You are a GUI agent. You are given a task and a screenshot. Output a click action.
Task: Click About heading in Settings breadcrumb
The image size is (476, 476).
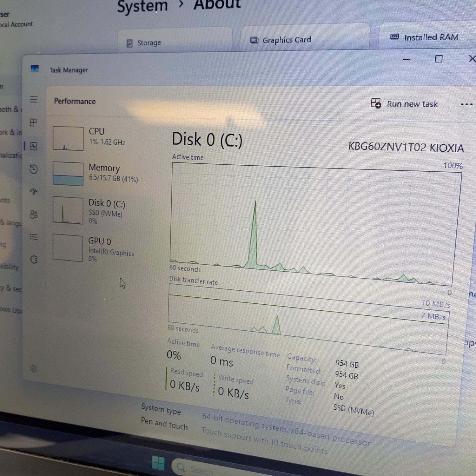pos(217,4)
